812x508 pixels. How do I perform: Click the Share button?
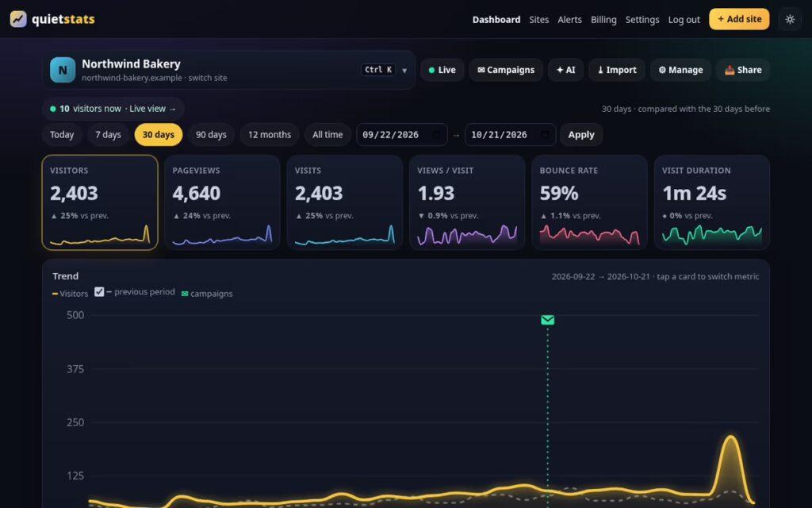(743, 70)
